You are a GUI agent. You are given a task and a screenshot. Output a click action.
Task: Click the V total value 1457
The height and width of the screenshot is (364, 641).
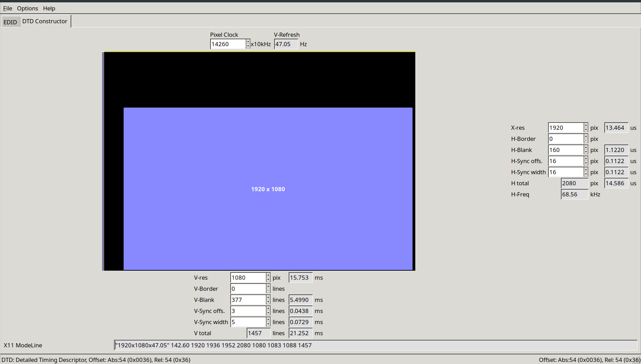(259, 333)
